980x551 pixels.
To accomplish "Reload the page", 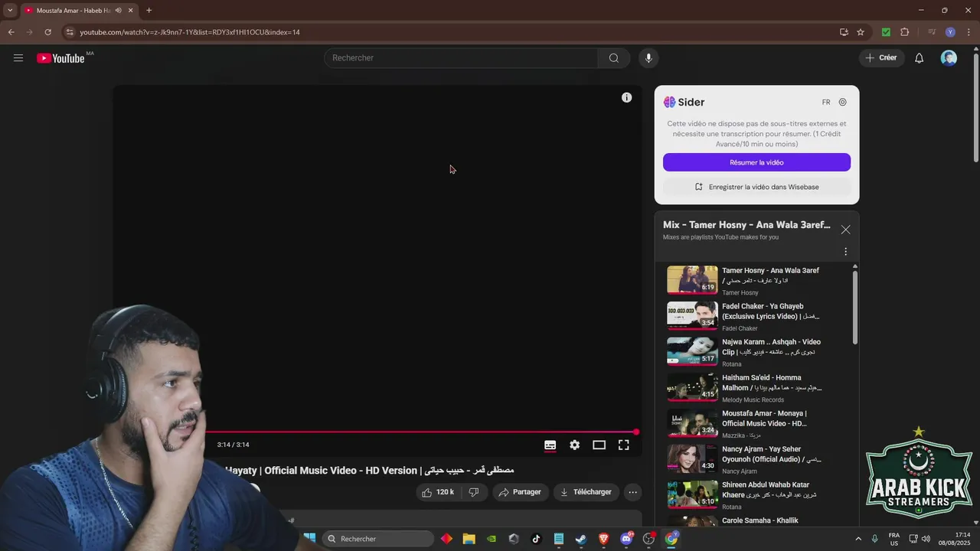I will click(47, 32).
